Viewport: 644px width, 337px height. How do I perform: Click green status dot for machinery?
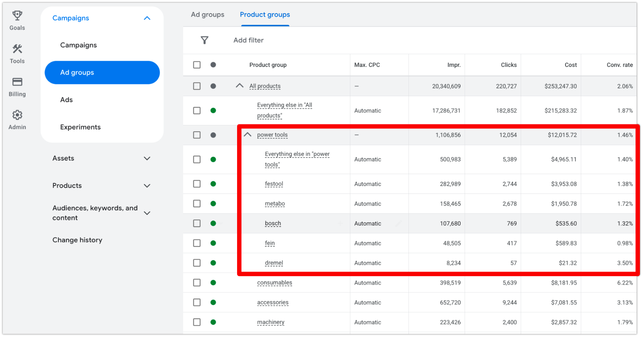click(213, 322)
